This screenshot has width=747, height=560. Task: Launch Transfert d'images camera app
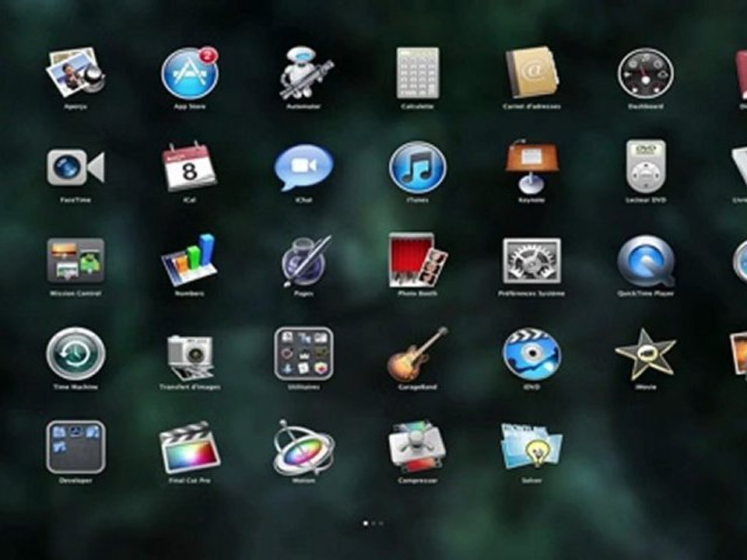[190, 356]
